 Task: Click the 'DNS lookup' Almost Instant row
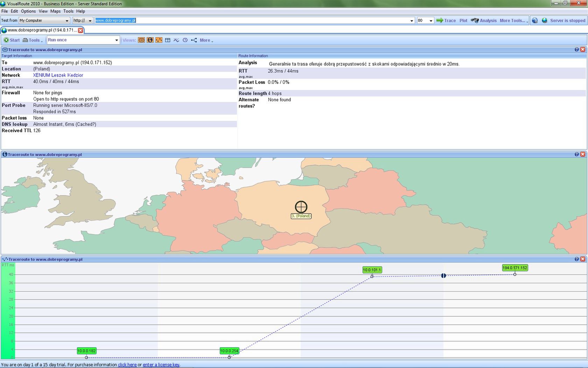119,124
